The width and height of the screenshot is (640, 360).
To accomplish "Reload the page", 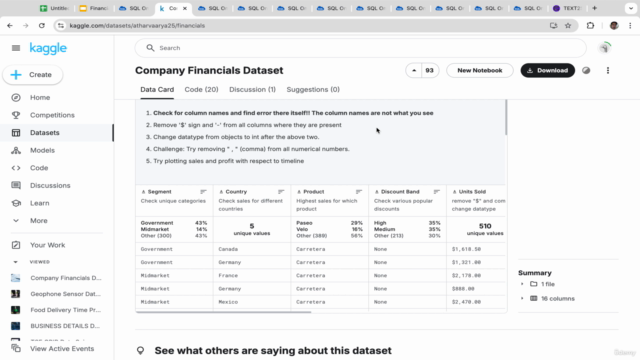I will 42,25.
